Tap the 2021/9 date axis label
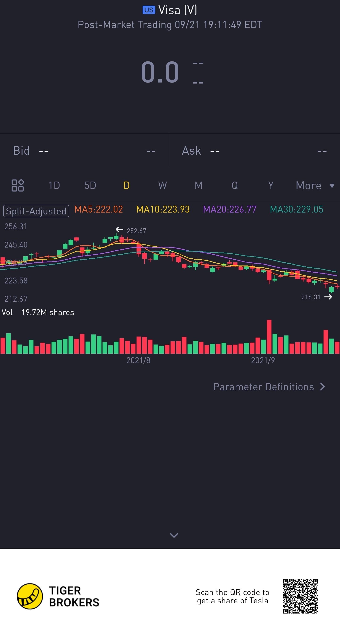The image size is (340, 644). click(263, 360)
